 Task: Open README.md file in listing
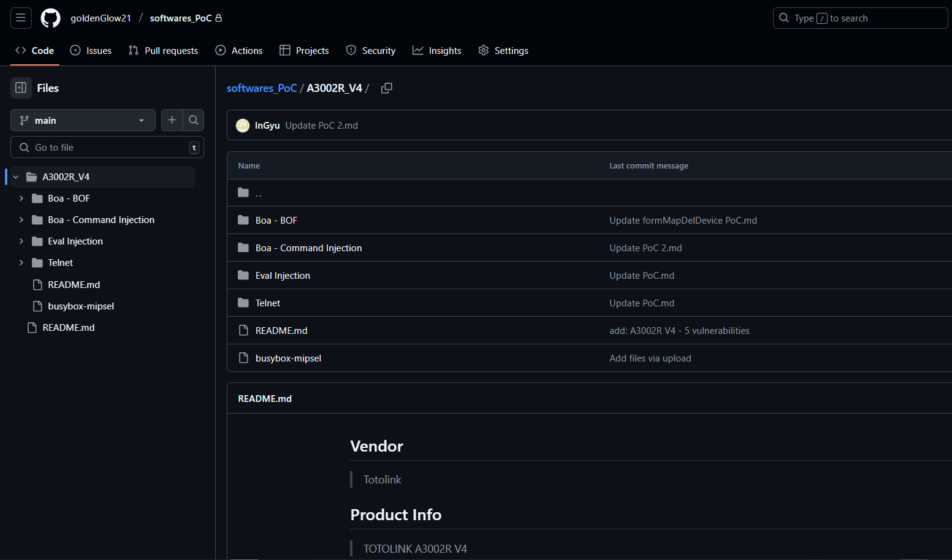pos(281,331)
